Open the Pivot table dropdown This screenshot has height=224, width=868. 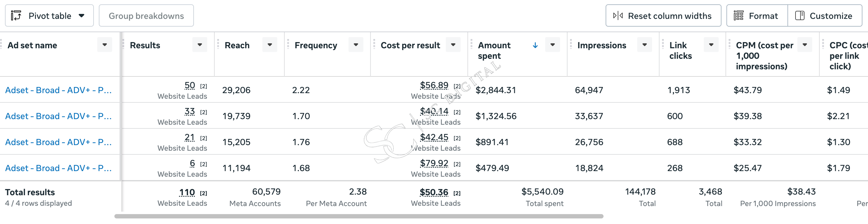(49, 15)
